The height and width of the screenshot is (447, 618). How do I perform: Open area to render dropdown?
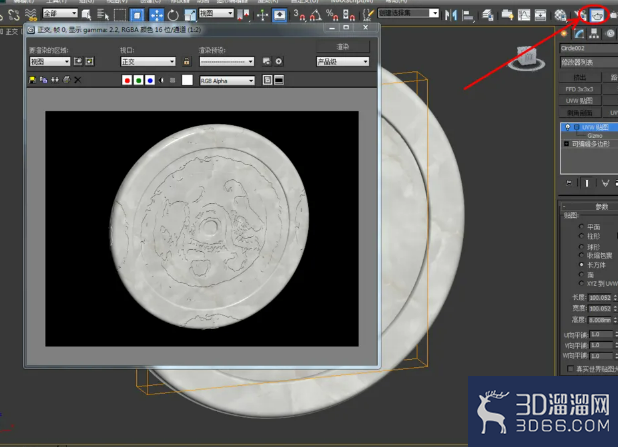pos(50,61)
